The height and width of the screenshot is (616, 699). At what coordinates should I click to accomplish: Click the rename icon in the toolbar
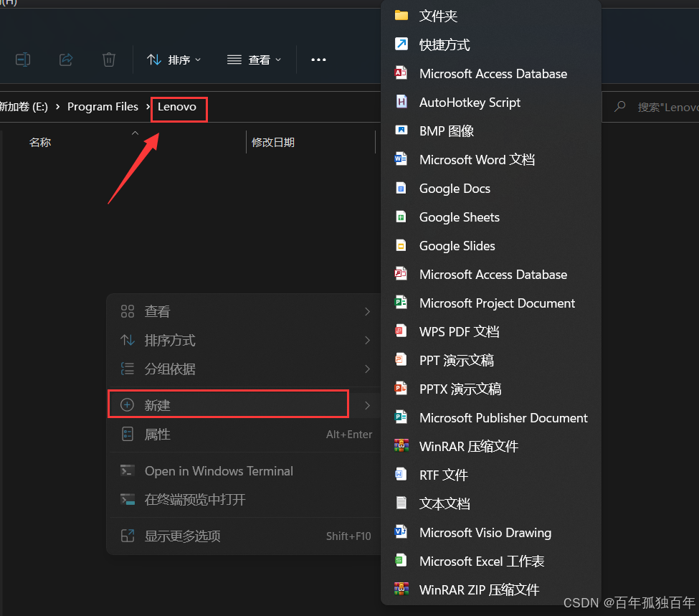tap(23, 60)
